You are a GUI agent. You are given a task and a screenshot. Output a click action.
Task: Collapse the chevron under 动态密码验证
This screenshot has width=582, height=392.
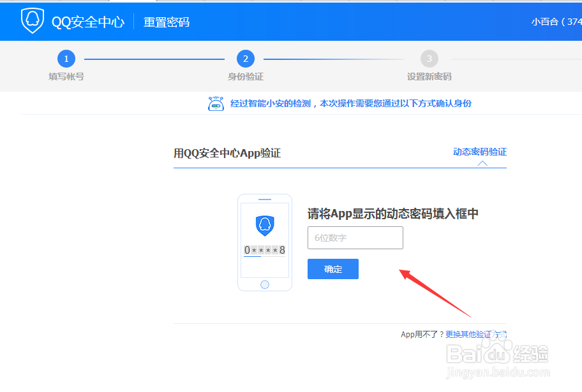pos(482,163)
